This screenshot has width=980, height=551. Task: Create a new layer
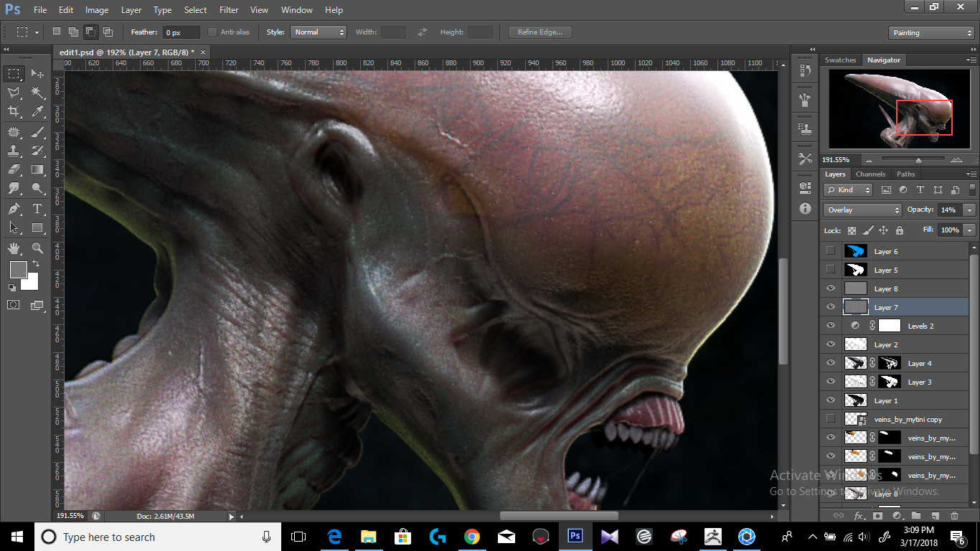[935, 516]
